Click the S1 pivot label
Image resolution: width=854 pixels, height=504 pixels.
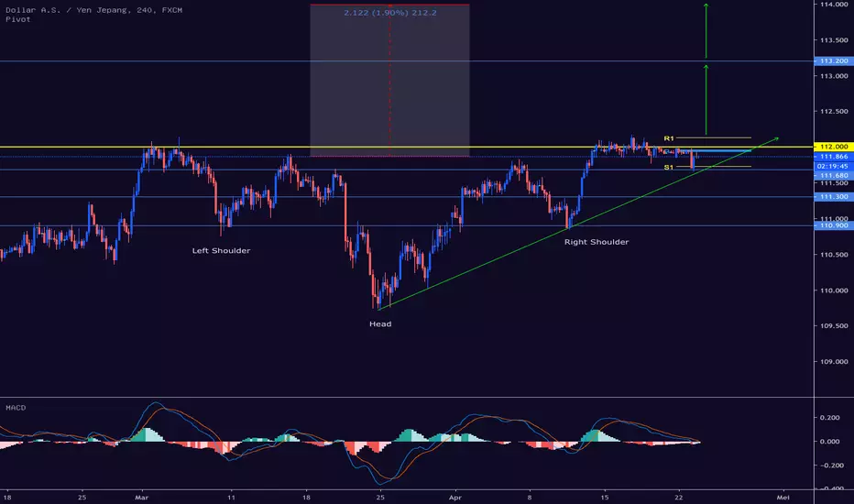(x=669, y=168)
